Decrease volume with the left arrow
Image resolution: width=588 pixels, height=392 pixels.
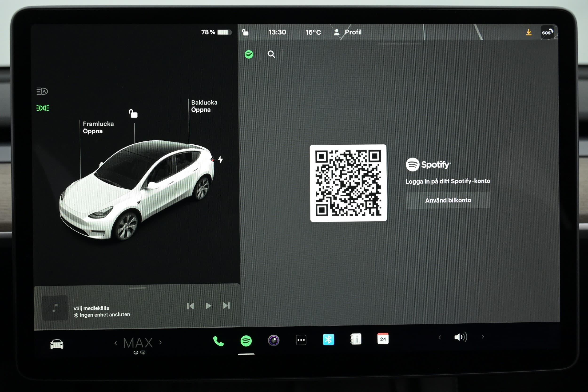pos(440,337)
